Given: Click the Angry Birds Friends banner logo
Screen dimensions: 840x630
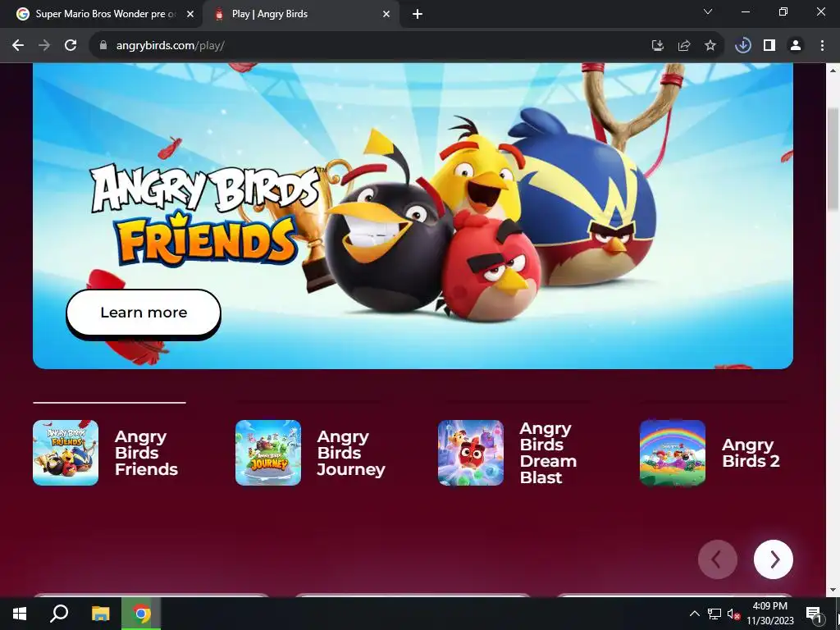Looking at the screenshot, I should pos(206,214).
